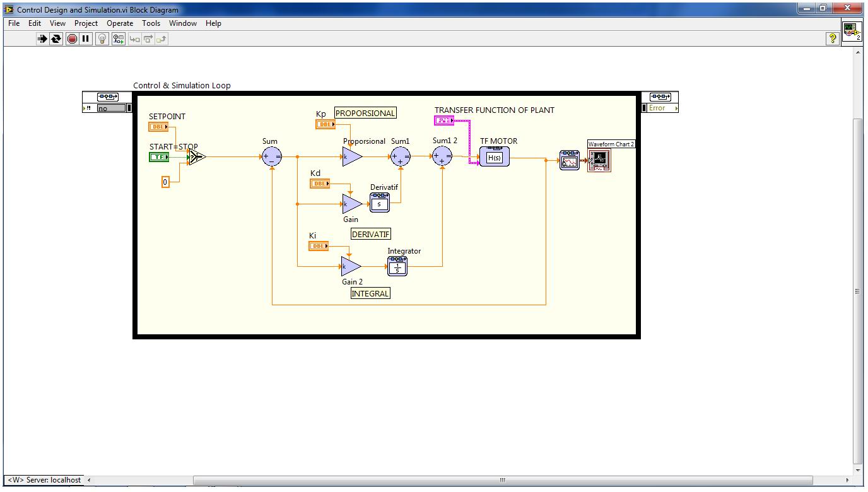Toggle Highlight Execution light bulb

click(103, 38)
